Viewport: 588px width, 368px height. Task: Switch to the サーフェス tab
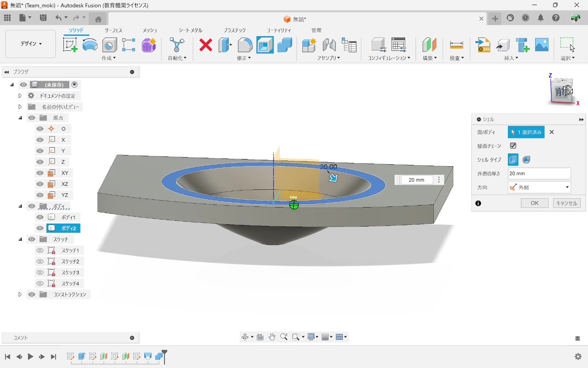tap(113, 30)
